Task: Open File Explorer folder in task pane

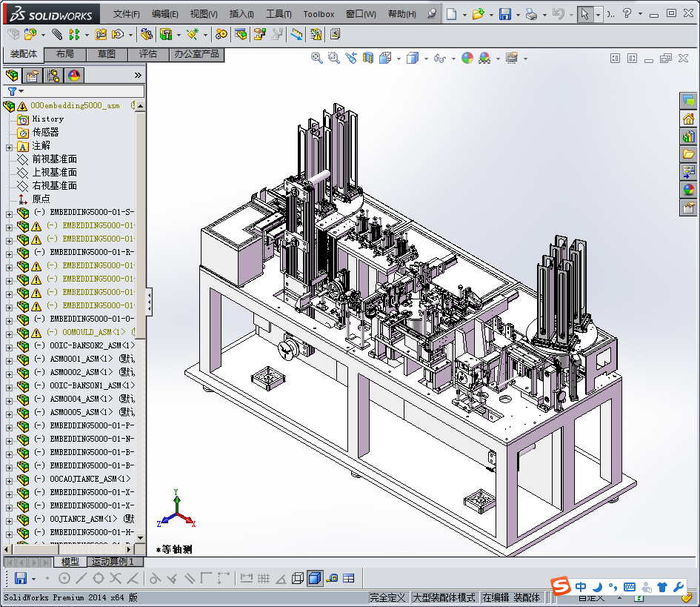Action: point(688,154)
